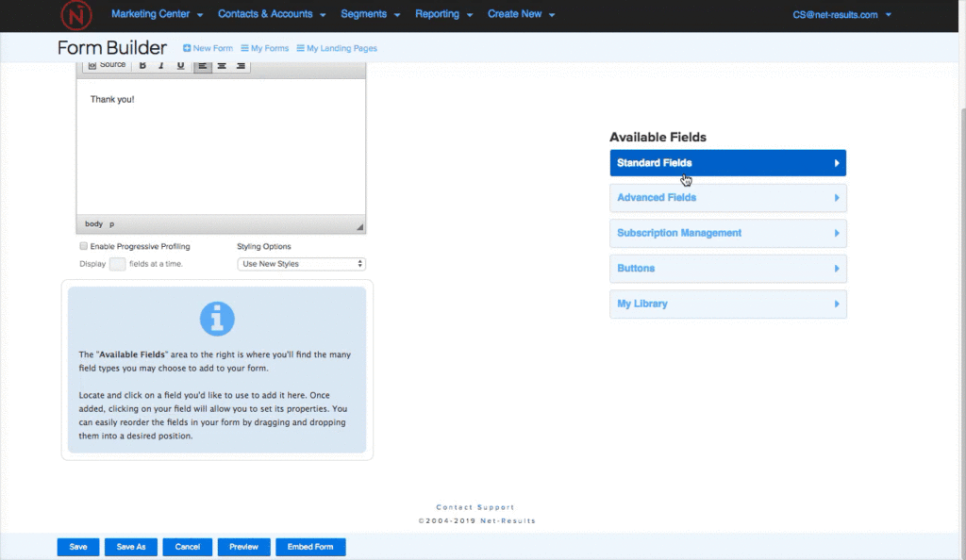The width and height of the screenshot is (966, 560).
Task: Click Net-Results footer link
Action: 508,521
